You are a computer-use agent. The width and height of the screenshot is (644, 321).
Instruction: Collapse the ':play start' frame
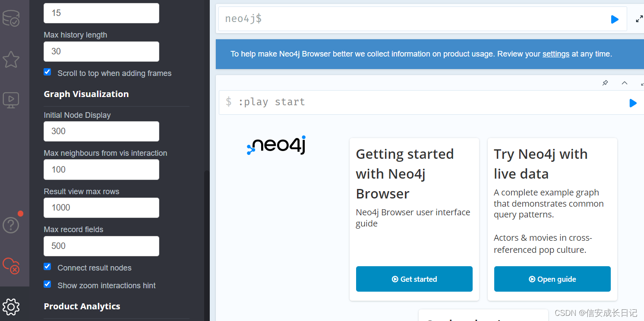624,83
